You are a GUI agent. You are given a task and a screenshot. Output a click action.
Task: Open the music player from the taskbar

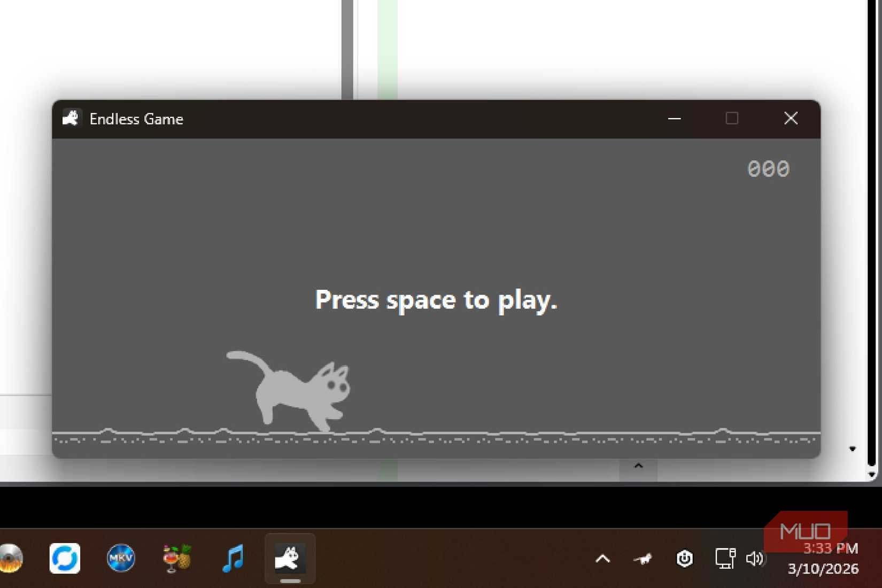point(233,559)
